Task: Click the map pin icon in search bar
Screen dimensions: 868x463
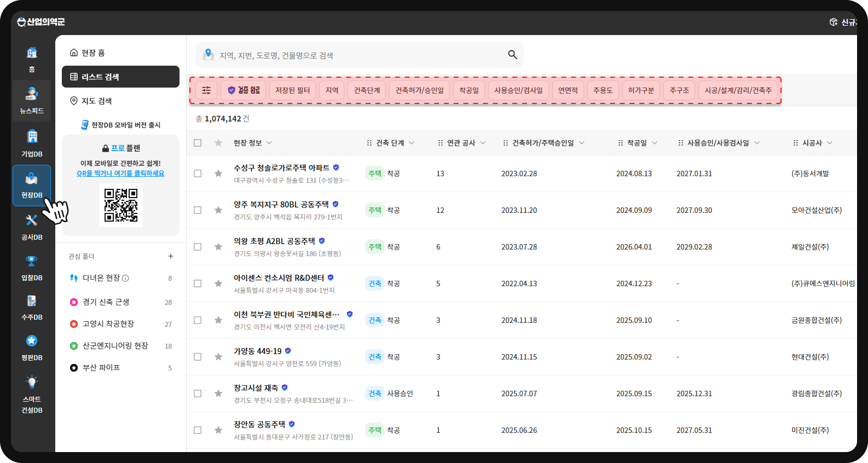Action: [209, 54]
